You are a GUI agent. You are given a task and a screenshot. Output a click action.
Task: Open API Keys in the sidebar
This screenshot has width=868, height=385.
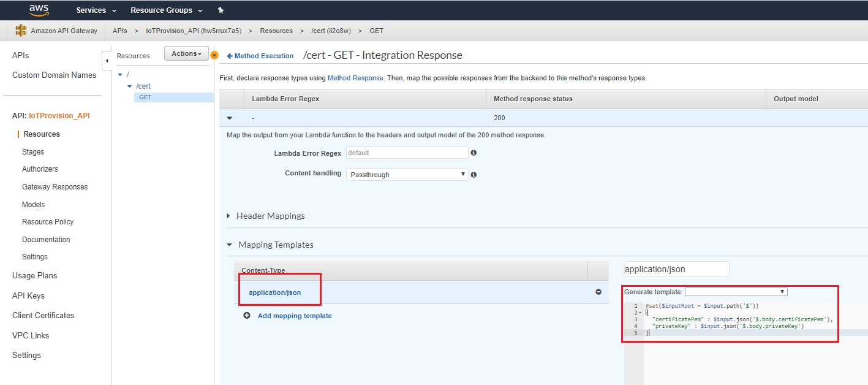point(29,295)
